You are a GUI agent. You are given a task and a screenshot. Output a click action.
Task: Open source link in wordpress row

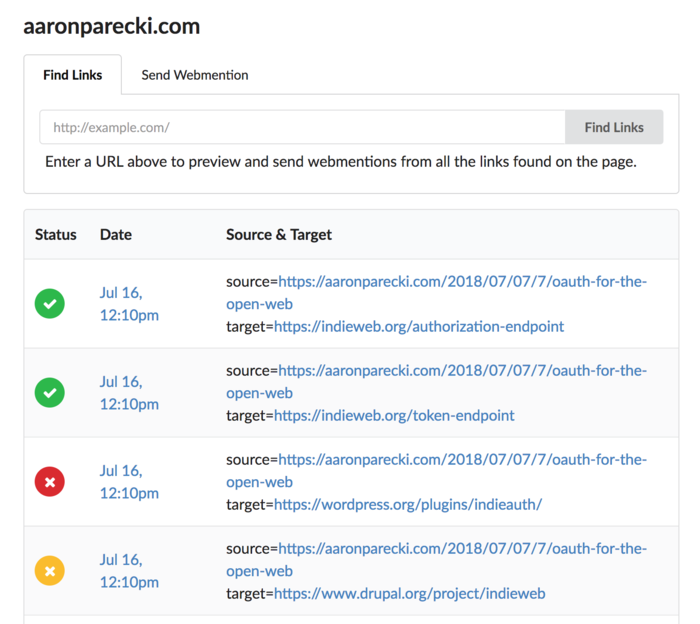pos(436,470)
